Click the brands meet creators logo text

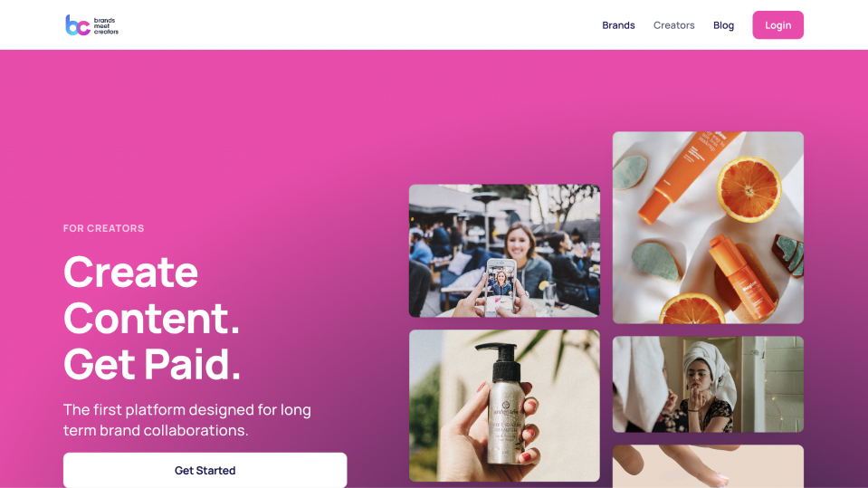[106, 26]
